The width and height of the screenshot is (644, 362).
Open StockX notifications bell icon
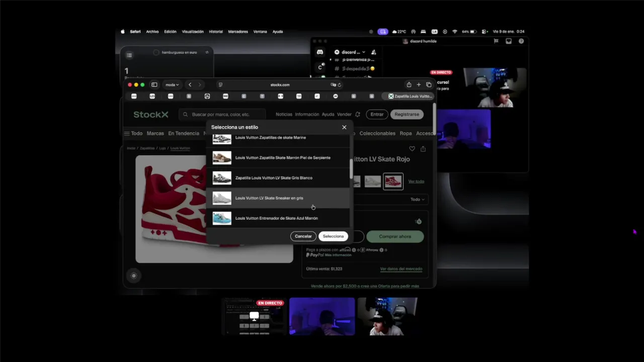(358, 115)
